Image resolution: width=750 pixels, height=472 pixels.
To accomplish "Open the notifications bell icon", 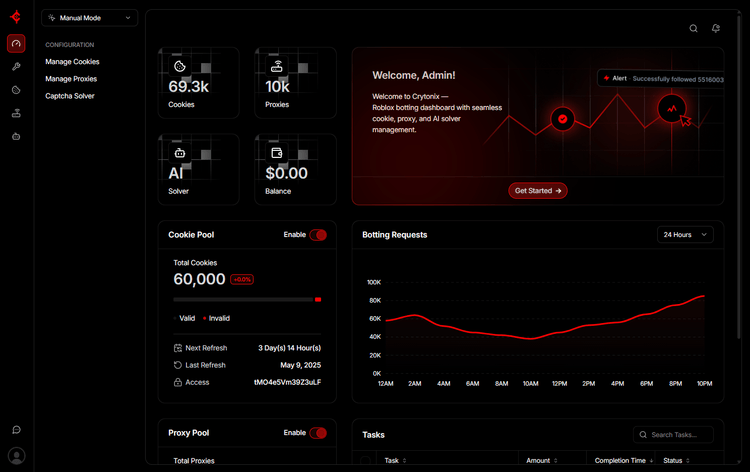I will pyautogui.click(x=716, y=29).
